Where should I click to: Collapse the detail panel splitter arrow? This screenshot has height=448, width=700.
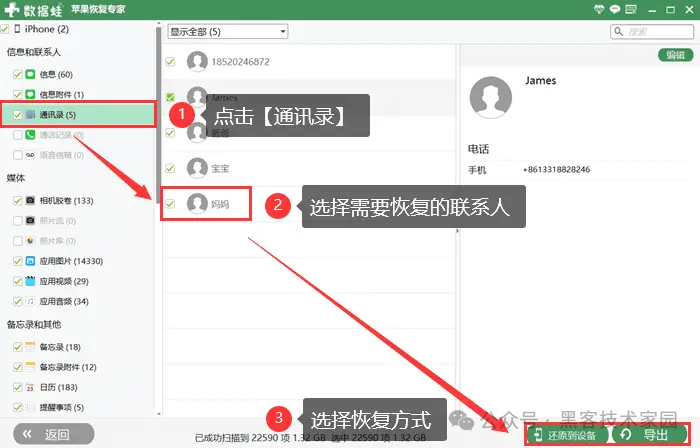[x=457, y=231]
